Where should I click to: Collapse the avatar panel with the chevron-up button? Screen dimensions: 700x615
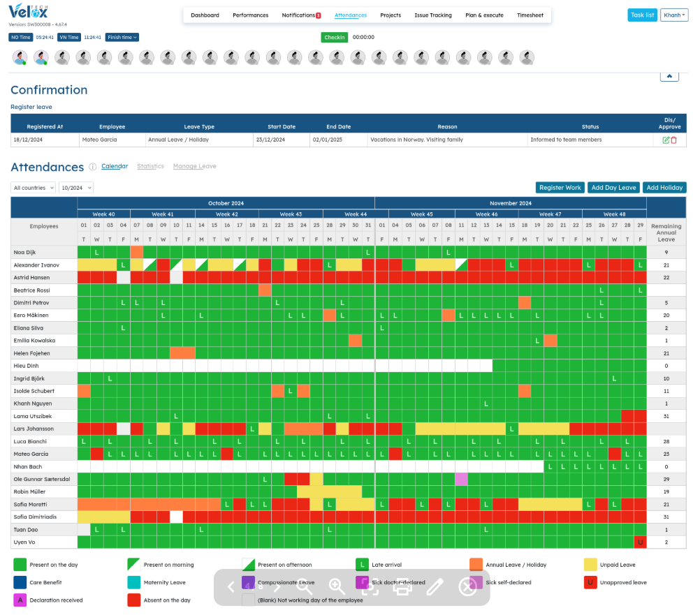669,76
